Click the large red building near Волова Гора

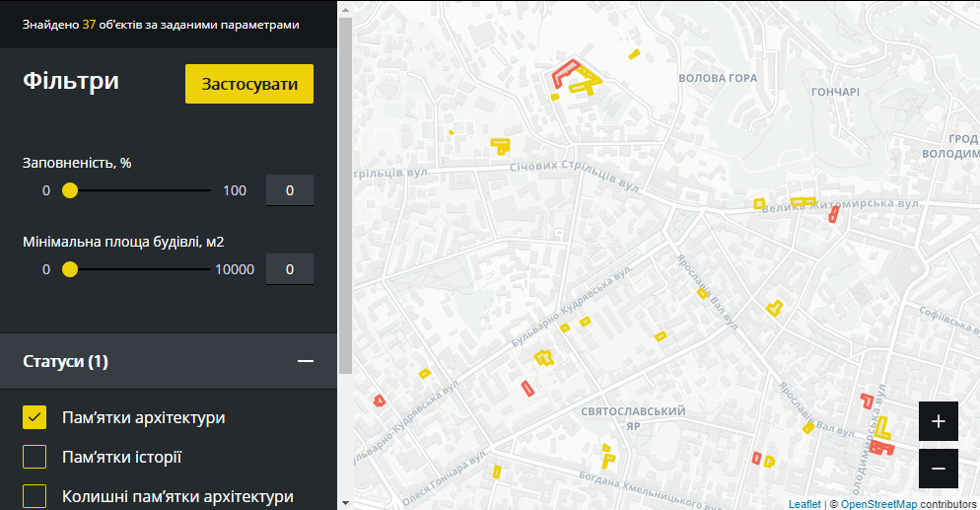point(562,75)
